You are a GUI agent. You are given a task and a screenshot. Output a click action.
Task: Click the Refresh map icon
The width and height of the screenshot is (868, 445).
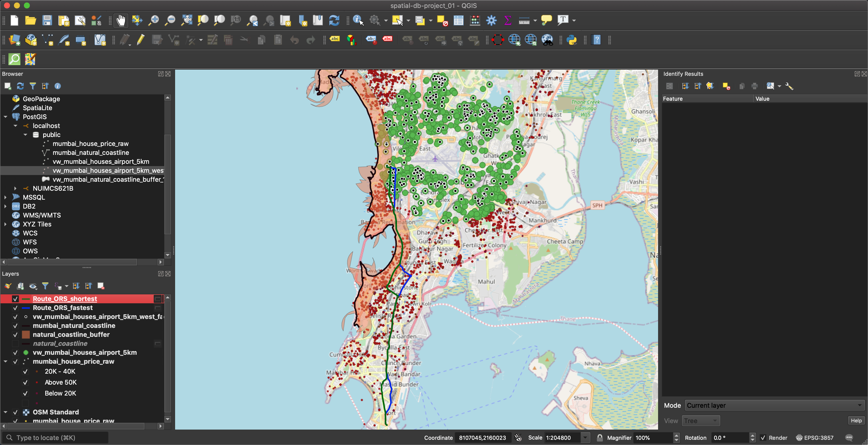(334, 21)
